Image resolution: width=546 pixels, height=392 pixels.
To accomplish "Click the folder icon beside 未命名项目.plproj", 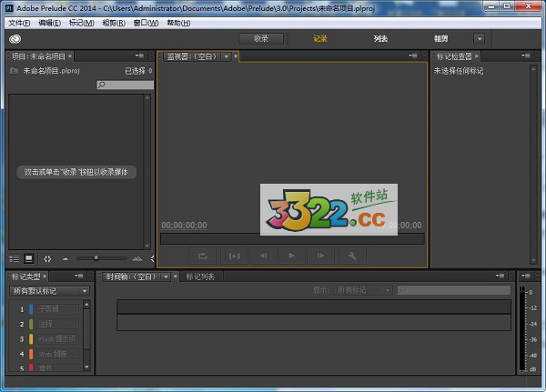I will coord(14,71).
